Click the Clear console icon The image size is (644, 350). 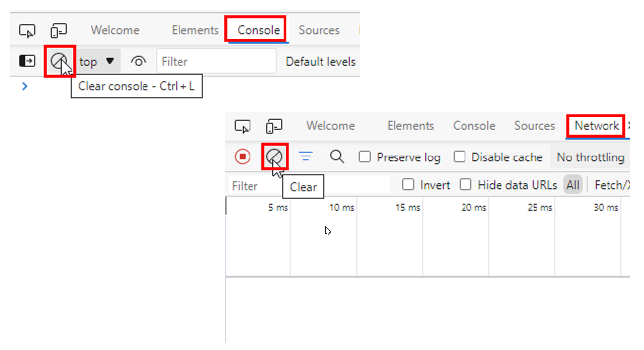tap(59, 61)
